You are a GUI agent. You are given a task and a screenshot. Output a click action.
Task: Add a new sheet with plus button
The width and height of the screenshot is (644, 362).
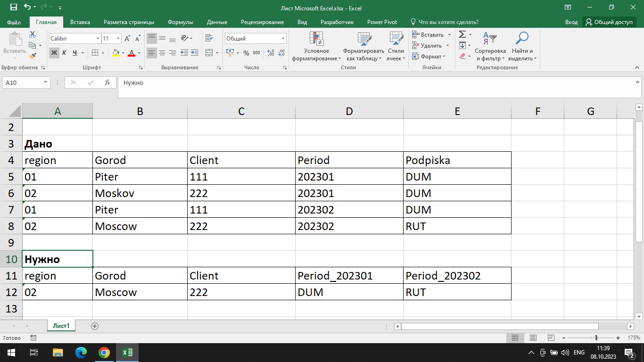95,326
